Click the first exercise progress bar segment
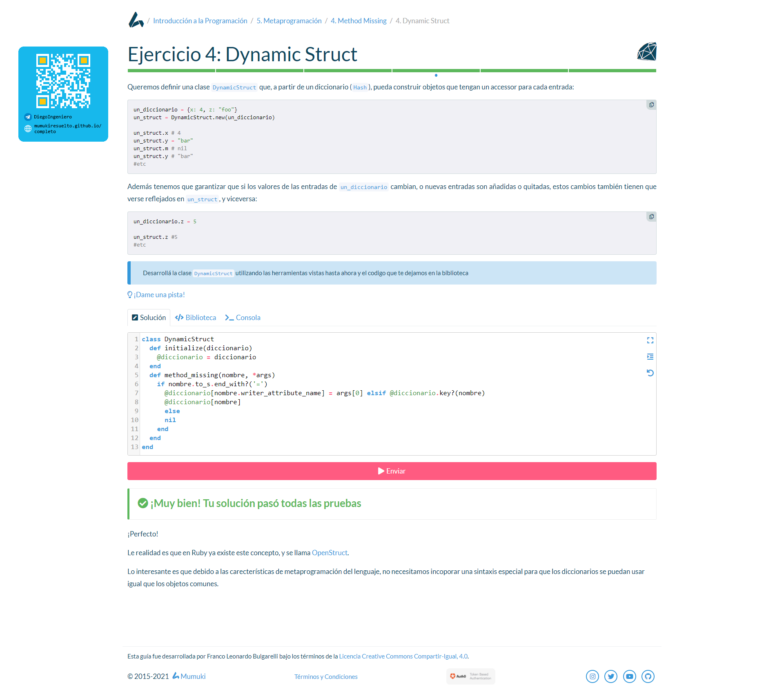 171,71
